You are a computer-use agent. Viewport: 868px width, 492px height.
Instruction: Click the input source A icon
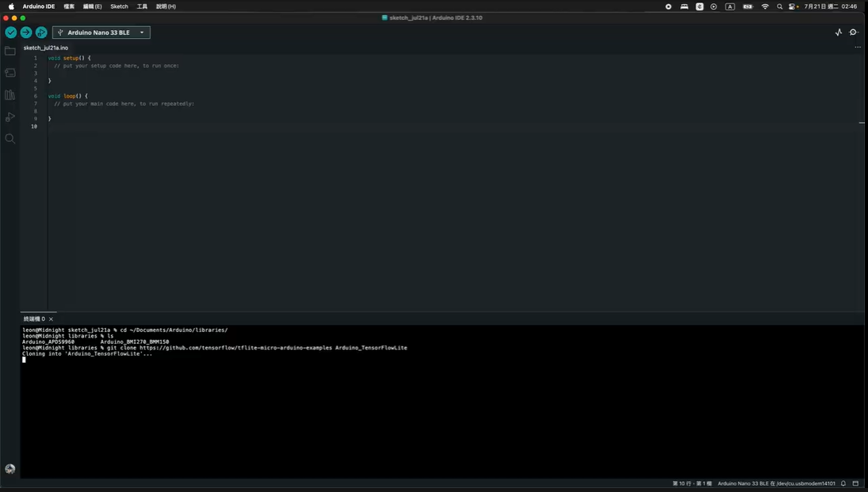click(730, 6)
